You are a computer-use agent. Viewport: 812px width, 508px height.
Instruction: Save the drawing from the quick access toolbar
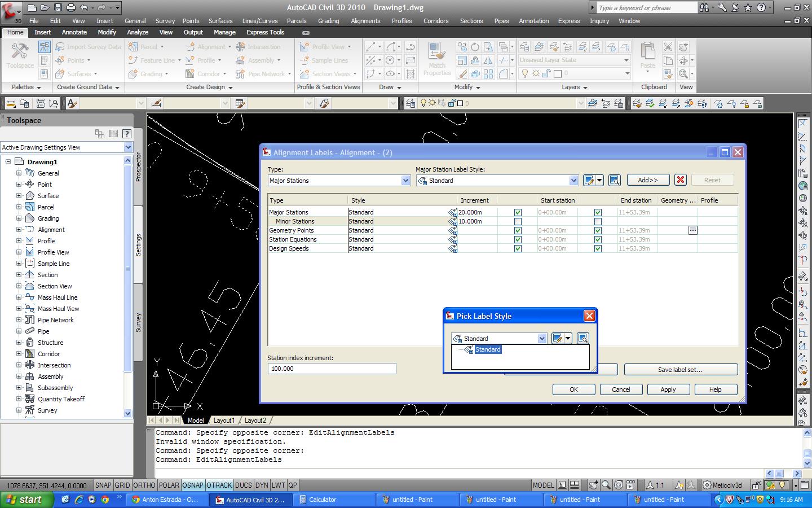(x=58, y=8)
